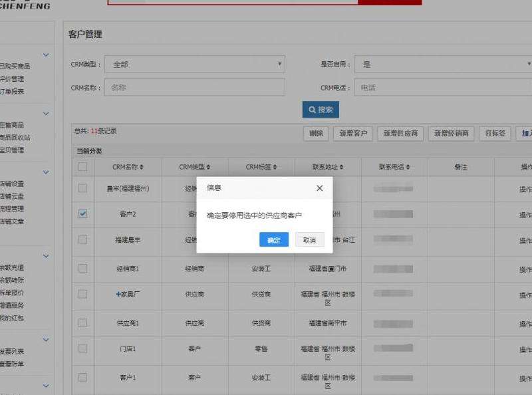Cancel the dialog with the 取消 button

click(309, 240)
